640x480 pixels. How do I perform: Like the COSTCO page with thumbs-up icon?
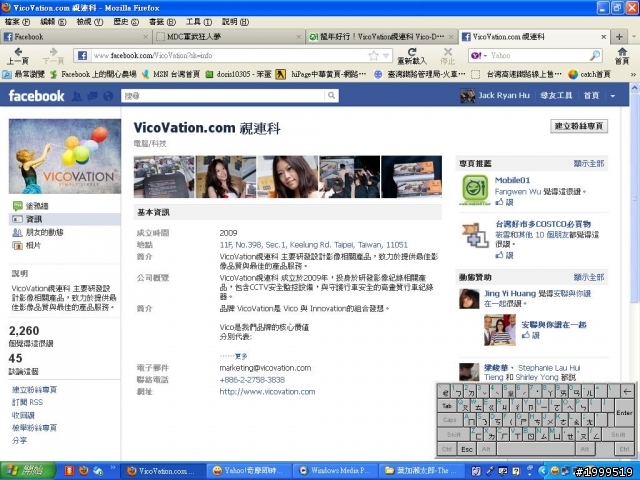click(x=499, y=255)
